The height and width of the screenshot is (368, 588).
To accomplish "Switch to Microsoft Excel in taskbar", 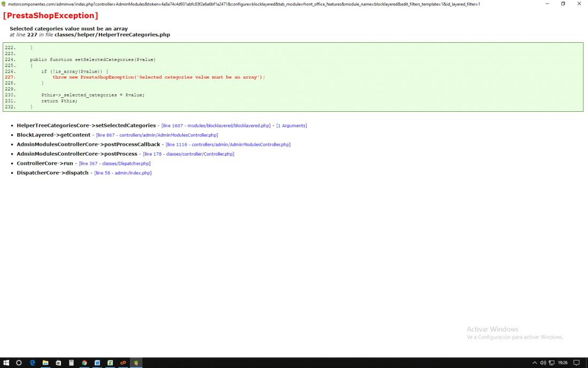I will click(110, 363).
